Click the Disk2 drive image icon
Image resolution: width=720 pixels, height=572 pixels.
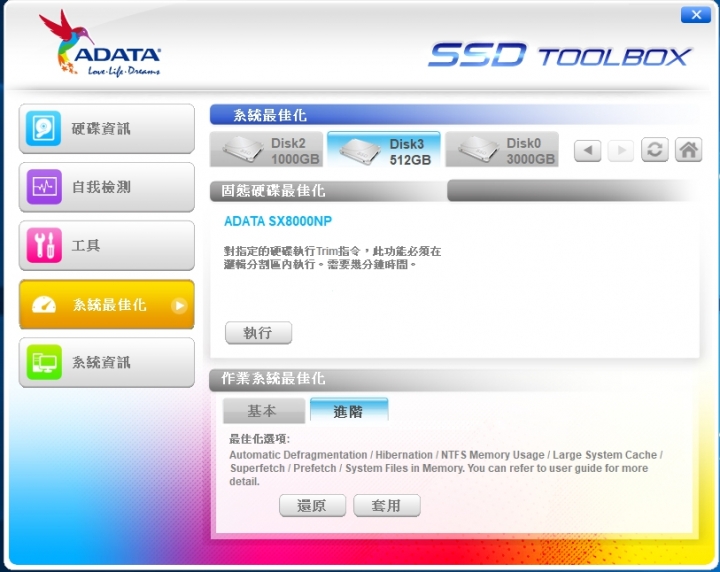[242, 150]
